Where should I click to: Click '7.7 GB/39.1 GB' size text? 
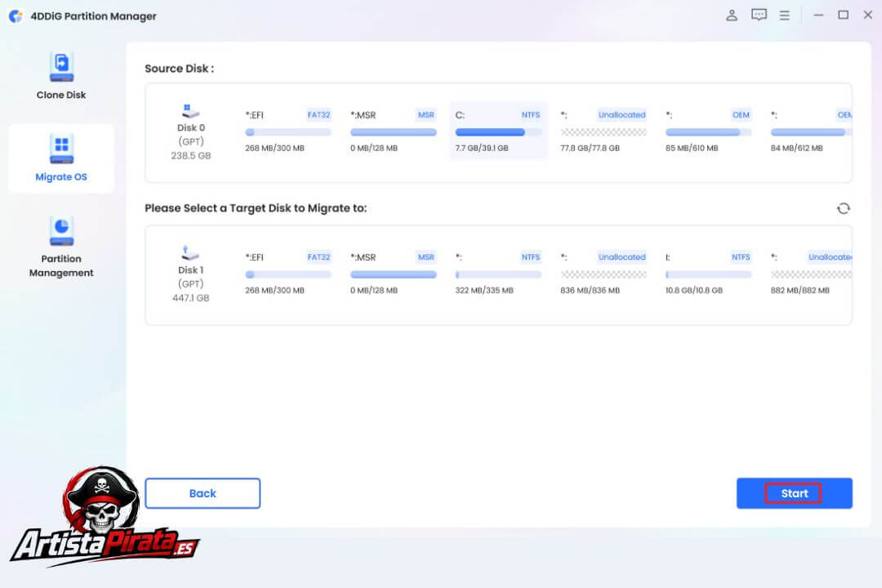click(x=482, y=148)
